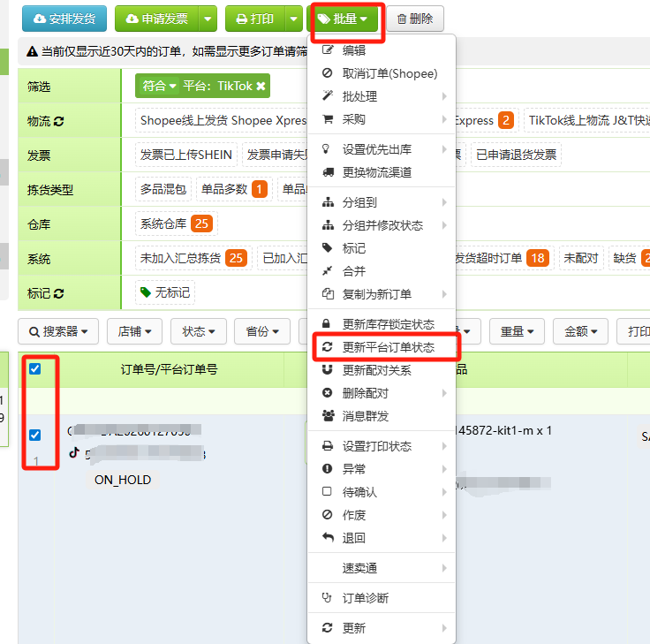Open the 搜索器 search dropdown
The image size is (650, 644).
(x=58, y=331)
